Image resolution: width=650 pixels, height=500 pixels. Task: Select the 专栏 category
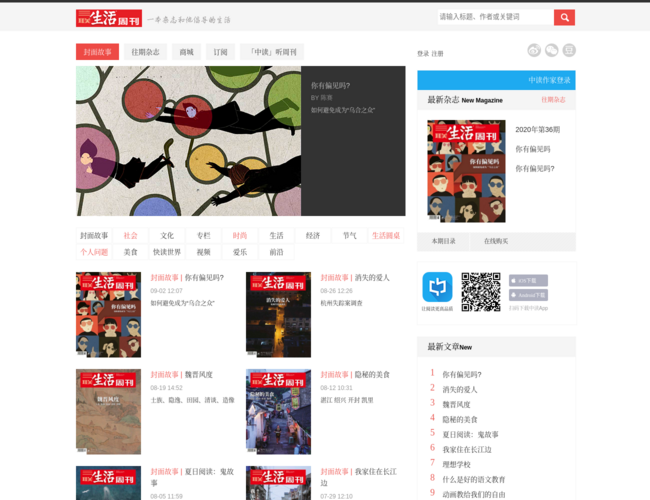(x=204, y=235)
